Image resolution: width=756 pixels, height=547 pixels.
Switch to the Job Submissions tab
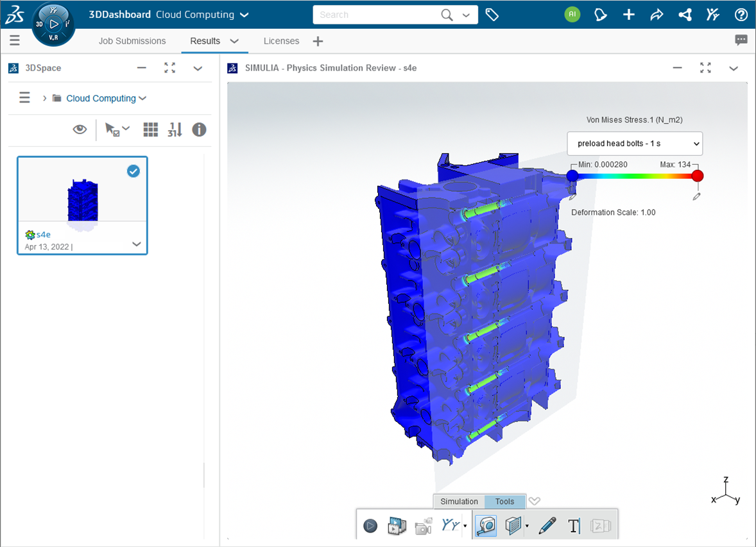132,41
